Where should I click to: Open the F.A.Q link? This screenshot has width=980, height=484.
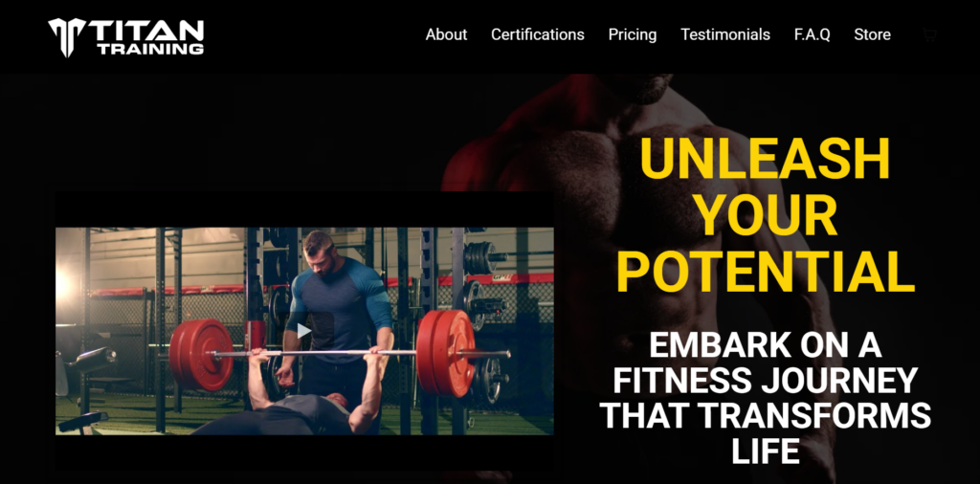tap(812, 34)
